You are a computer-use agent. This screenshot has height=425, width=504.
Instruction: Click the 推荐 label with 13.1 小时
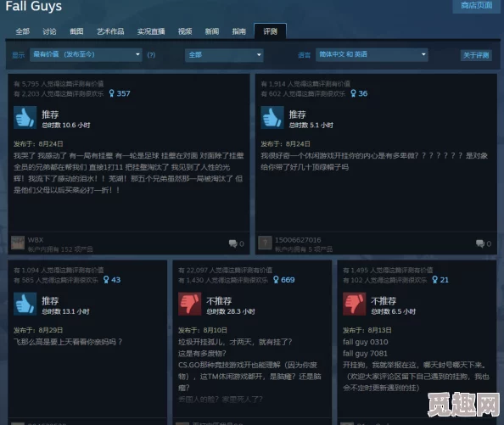(50, 300)
